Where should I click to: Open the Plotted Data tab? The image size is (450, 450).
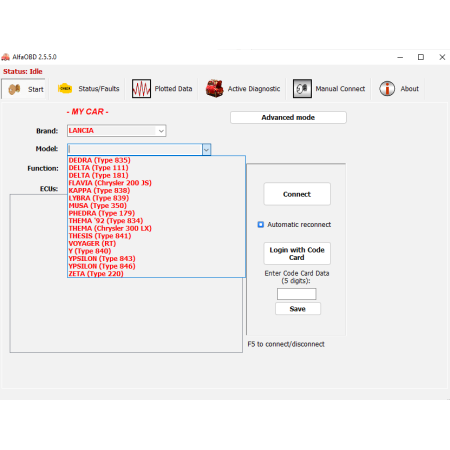coord(162,89)
